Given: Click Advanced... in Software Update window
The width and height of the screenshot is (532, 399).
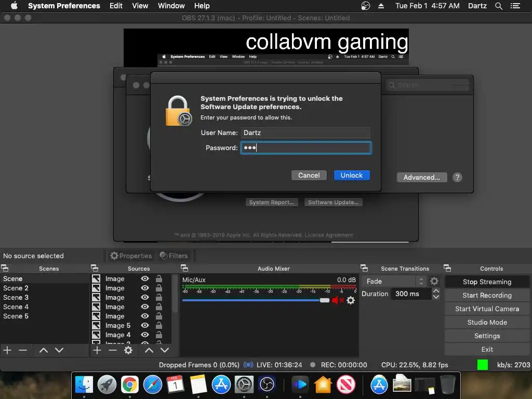Looking at the screenshot, I should coord(422,178).
